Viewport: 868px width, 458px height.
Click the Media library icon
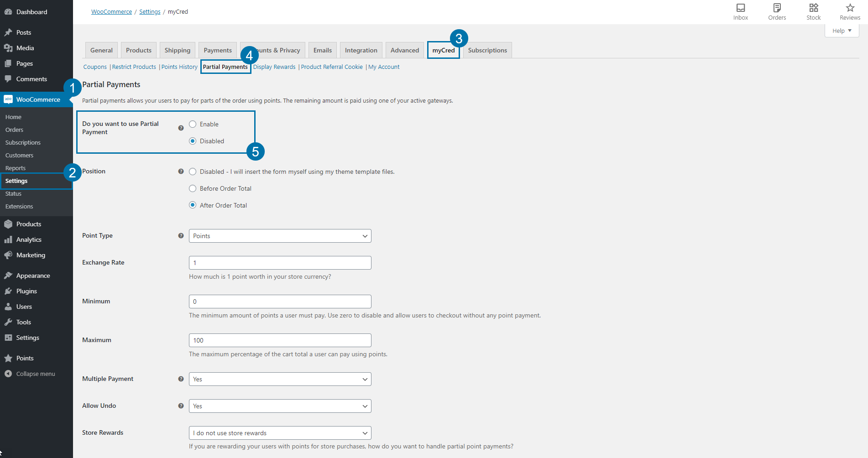[8, 48]
